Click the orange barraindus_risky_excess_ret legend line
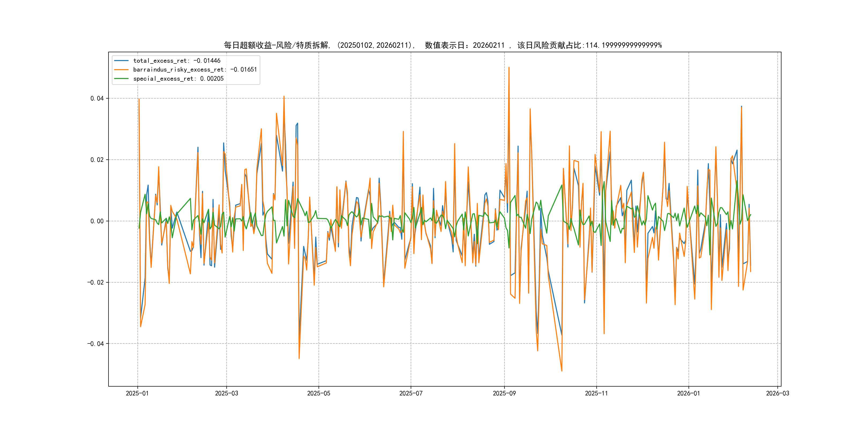 tap(121, 70)
